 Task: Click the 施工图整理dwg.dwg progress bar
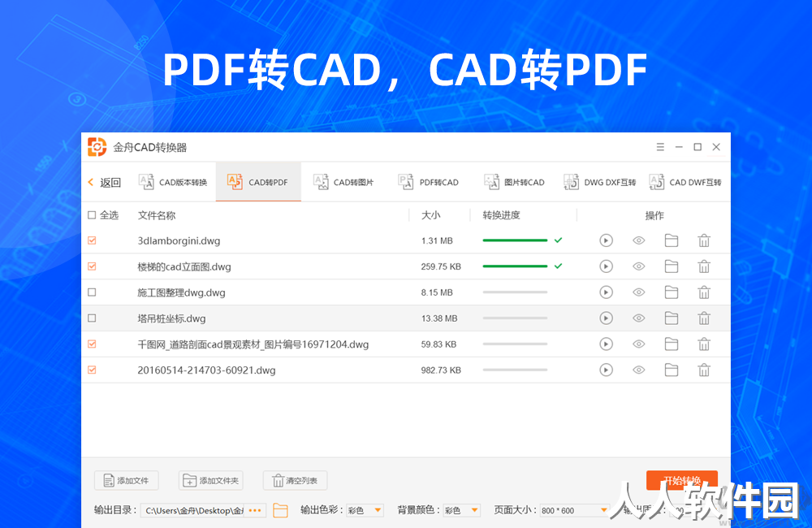[515, 292]
